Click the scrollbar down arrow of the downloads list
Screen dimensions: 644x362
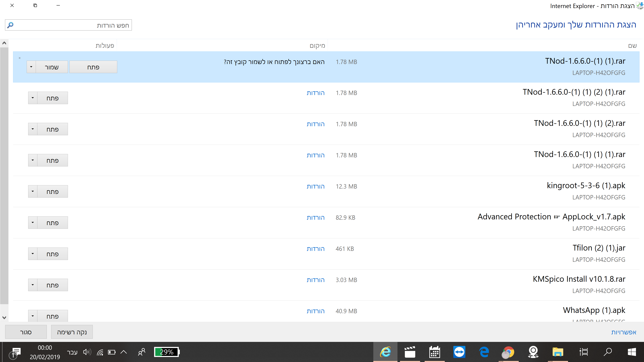[x=4, y=318]
